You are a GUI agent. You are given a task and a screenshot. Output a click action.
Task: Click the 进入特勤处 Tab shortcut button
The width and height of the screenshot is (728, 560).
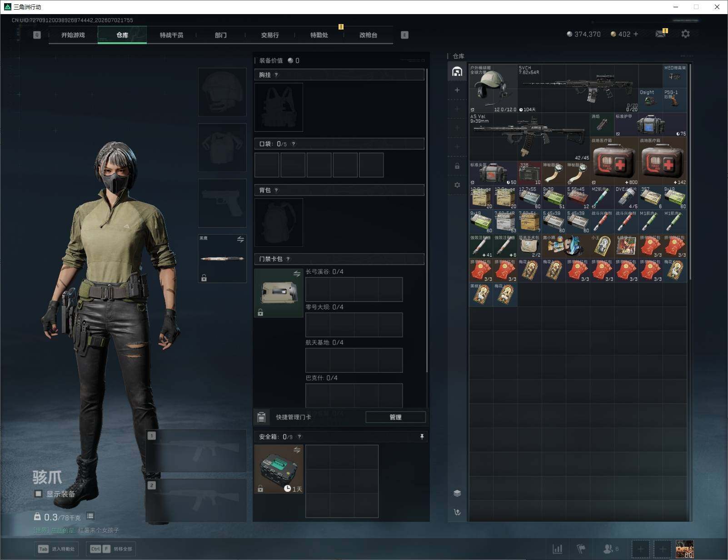click(57, 549)
